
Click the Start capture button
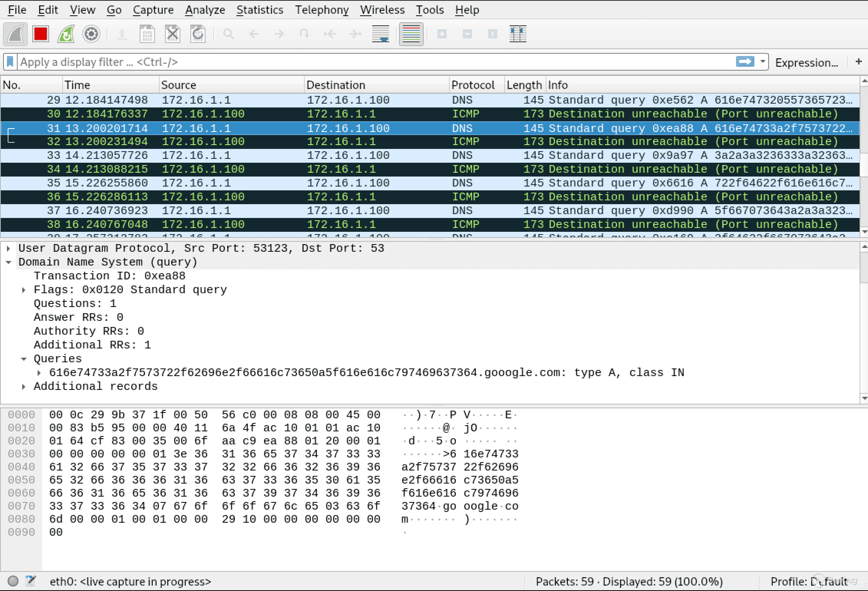coord(15,34)
